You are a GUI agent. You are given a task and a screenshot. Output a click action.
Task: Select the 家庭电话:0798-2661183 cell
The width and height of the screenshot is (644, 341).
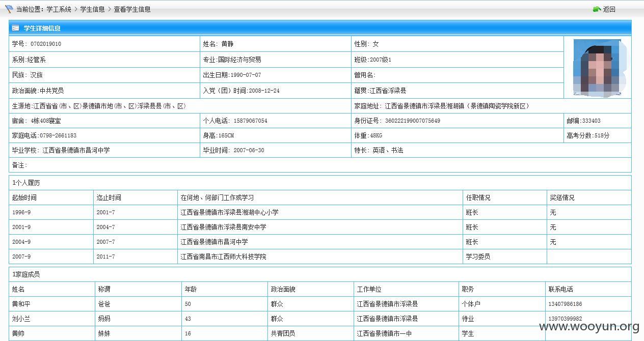click(104, 135)
